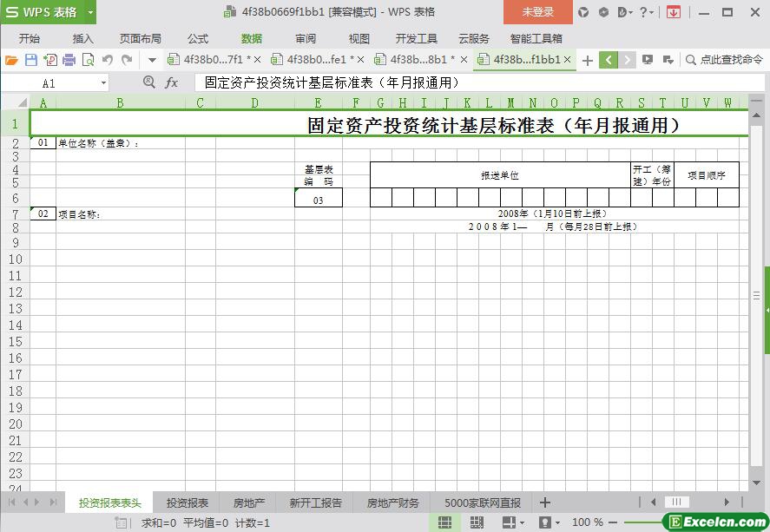
Task: Toggle page break preview view in status bar
Action: [x=477, y=522]
